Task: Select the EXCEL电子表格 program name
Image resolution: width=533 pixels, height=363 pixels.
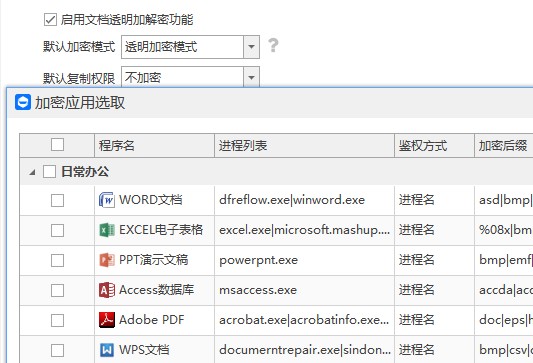Action: pyautogui.click(x=161, y=230)
